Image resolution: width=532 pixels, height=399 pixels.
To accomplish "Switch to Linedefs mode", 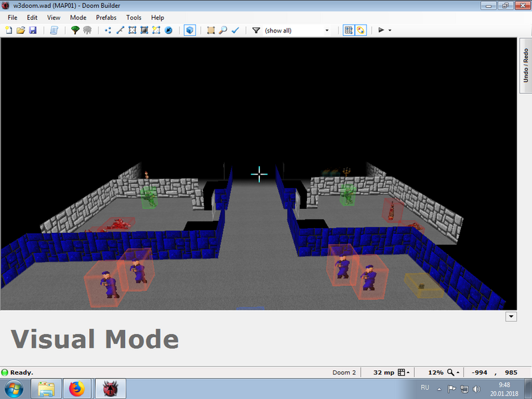I will pos(120,30).
